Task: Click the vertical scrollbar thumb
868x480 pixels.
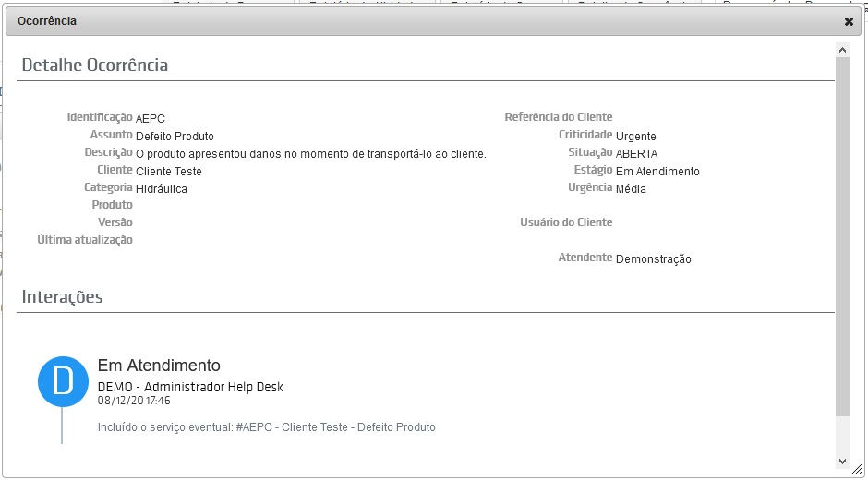Action: tap(842, 236)
